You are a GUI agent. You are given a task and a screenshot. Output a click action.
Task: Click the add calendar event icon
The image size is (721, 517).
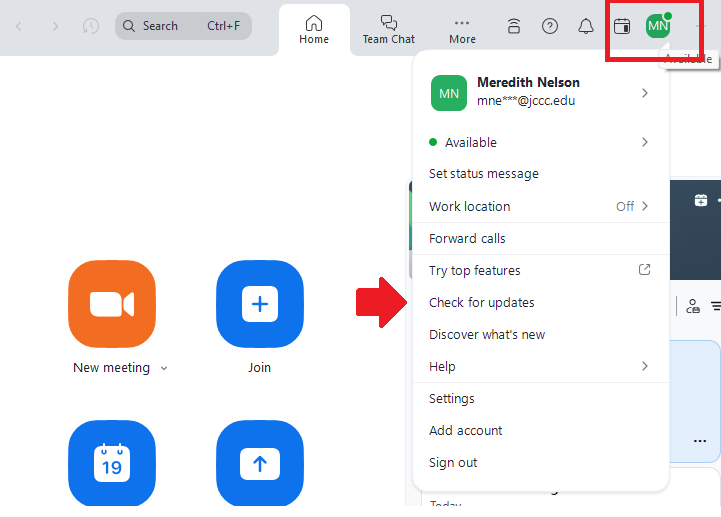point(701,200)
